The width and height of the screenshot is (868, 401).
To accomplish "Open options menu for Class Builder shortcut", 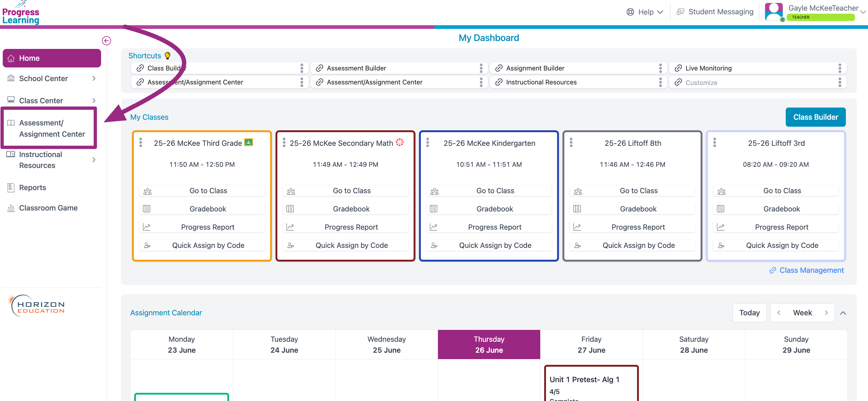I will pos(302,68).
